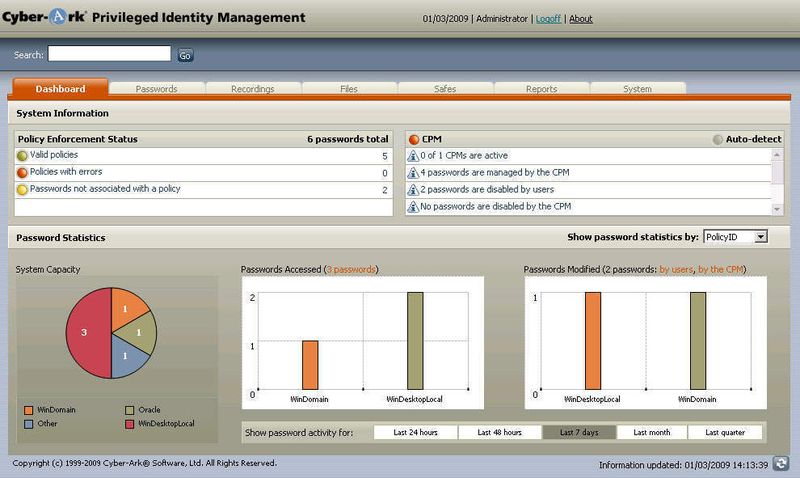Viewport: 800px width, 478px height.
Task: Click the CPM list scroll down arrow
Action: [x=777, y=209]
